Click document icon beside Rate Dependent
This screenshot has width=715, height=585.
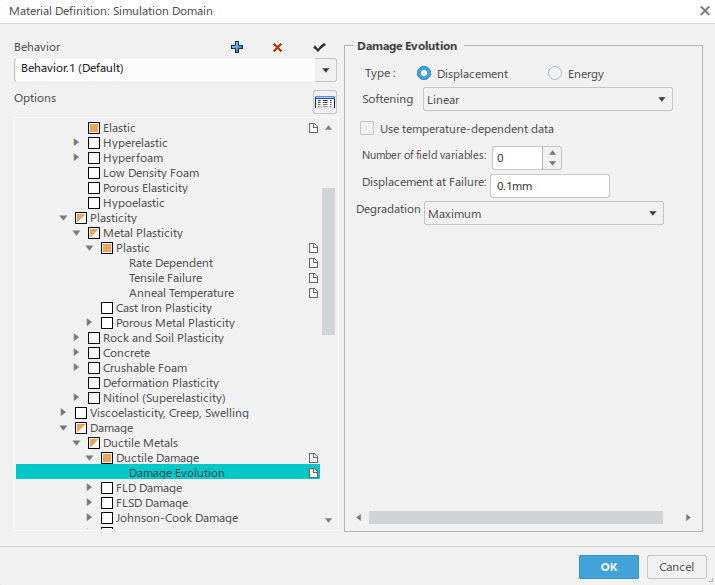(313, 263)
